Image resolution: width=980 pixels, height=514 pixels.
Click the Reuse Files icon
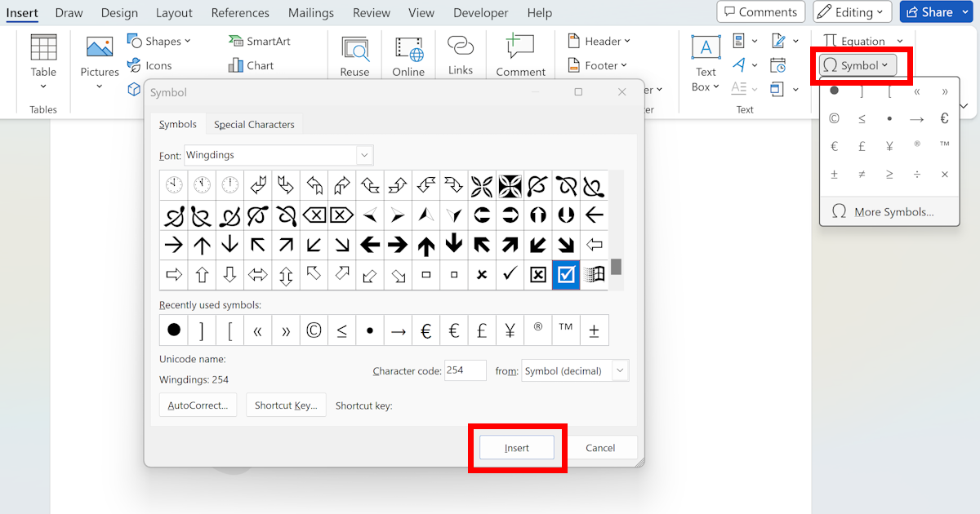354,55
